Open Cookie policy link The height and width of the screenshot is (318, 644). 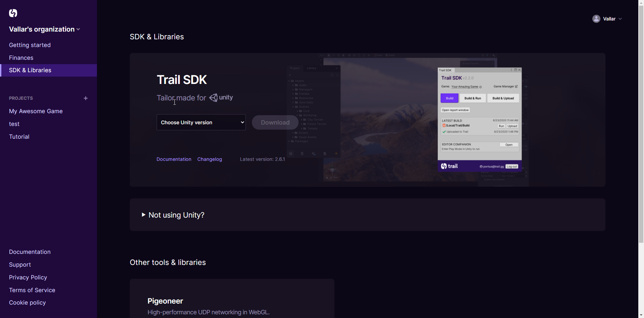tap(28, 303)
